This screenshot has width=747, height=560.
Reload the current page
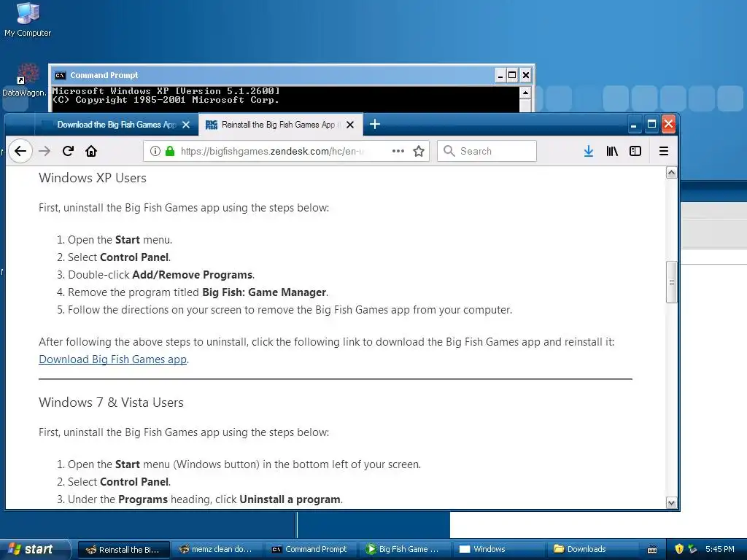tap(68, 151)
